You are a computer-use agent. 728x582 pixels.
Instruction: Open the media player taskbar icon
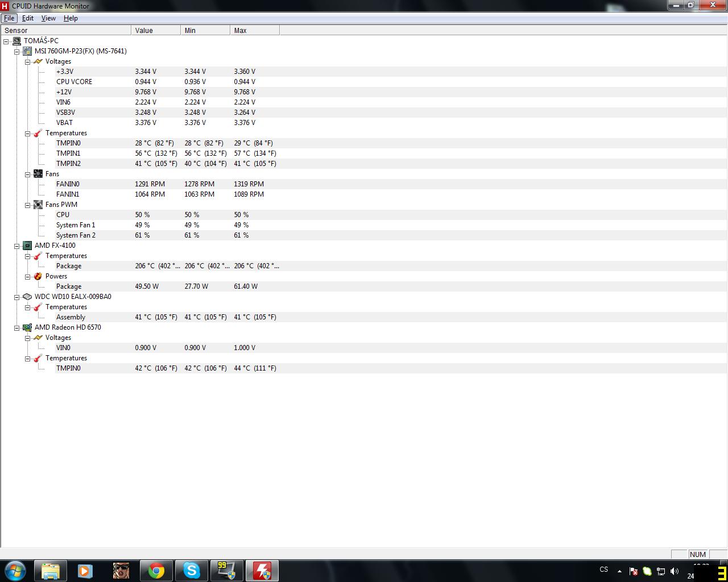coord(86,571)
